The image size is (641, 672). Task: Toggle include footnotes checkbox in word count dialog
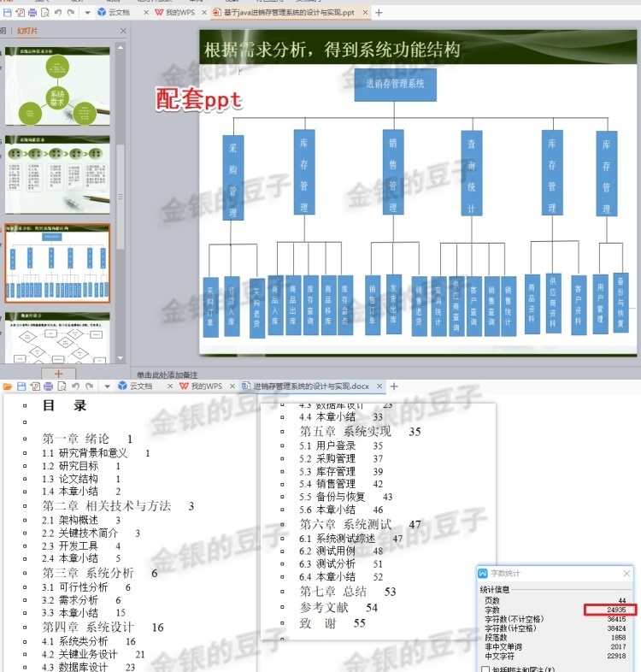tap(485, 669)
